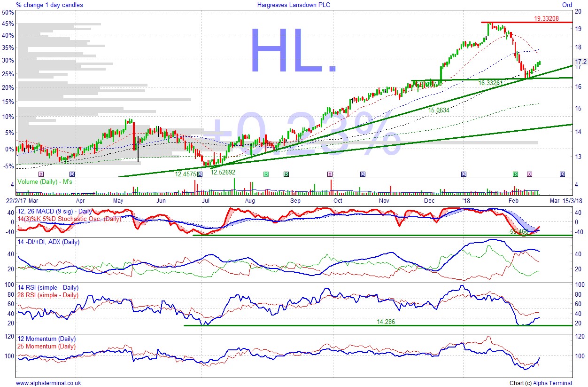Click the D marker in mid October

[x=363, y=174]
